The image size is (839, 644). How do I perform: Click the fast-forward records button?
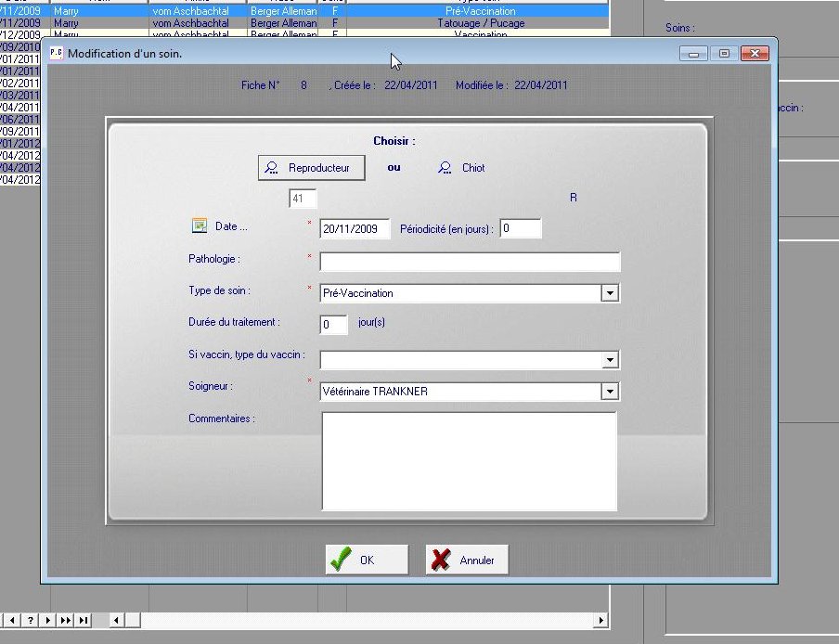66,620
